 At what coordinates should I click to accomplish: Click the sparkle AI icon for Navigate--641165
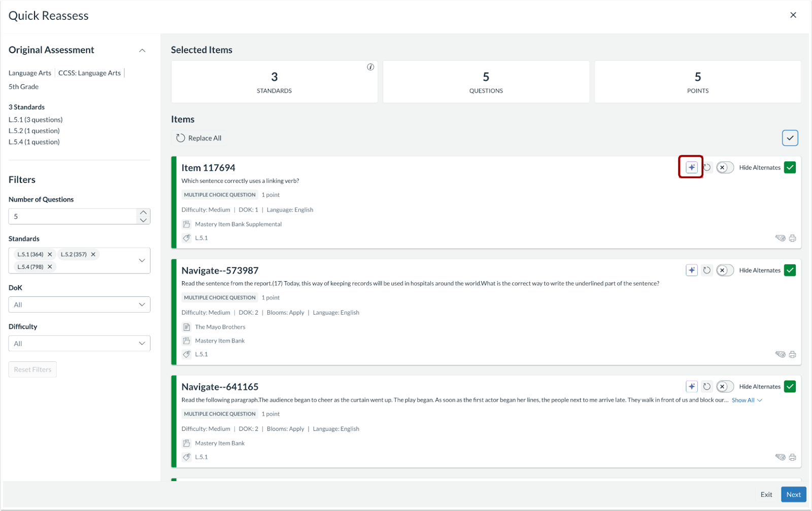691,387
